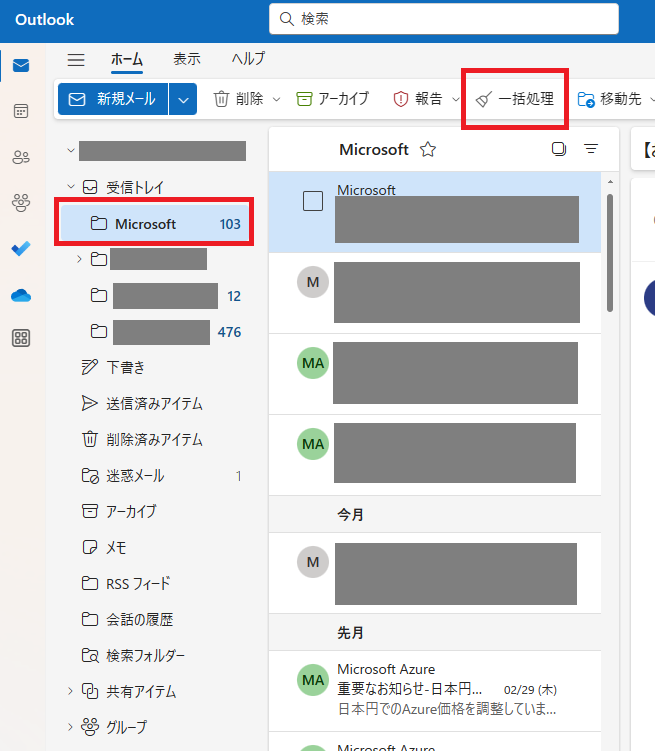Image resolution: width=655 pixels, height=751 pixels.
Task: Click the アーカイブ toolbar button
Action: coord(333,99)
